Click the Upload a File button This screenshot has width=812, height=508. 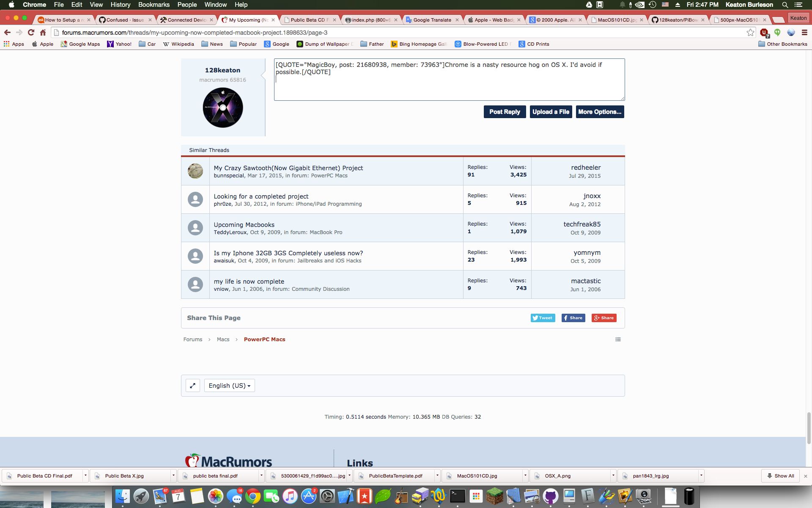(551, 112)
